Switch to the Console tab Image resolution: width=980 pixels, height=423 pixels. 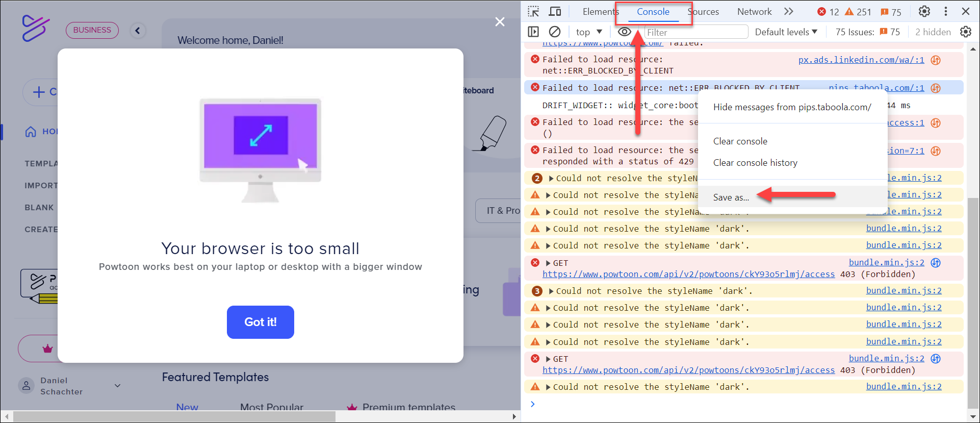[x=653, y=12]
